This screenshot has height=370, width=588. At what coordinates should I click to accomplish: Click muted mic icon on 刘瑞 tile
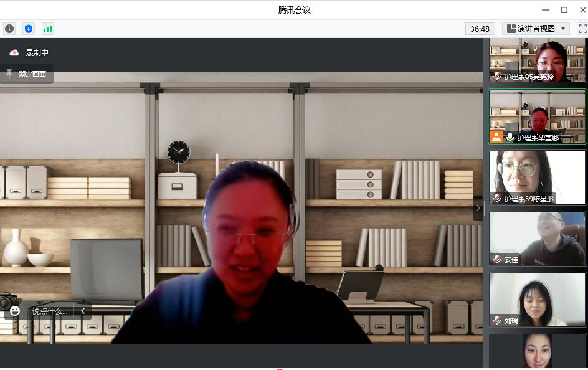(497, 320)
